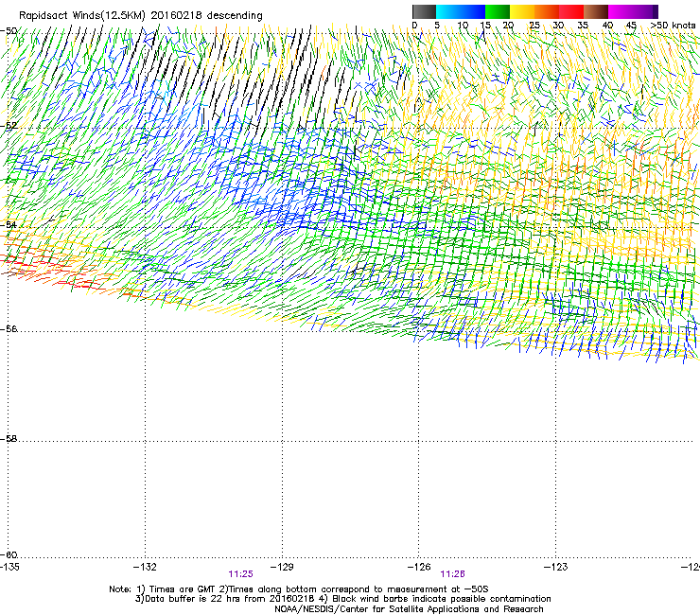700x615 pixels.
Task: Click the dark purple 45-50 knots legend segment
Action: click(645, 11)
